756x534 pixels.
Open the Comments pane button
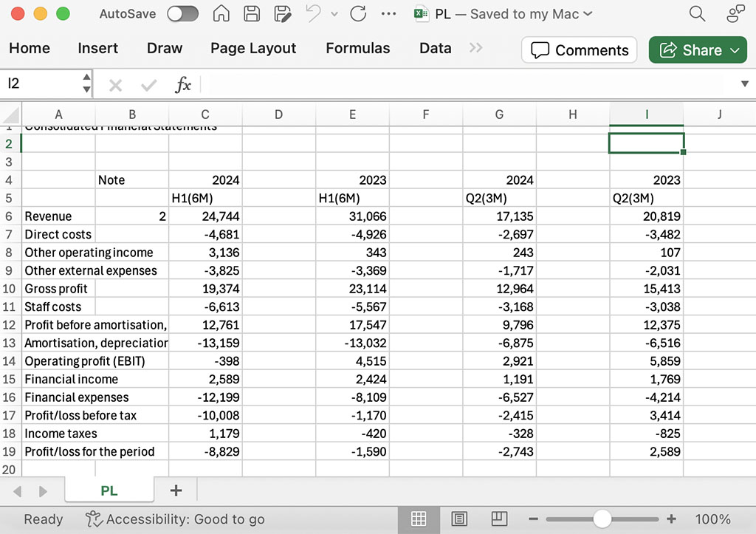click(x=580, y=50)
